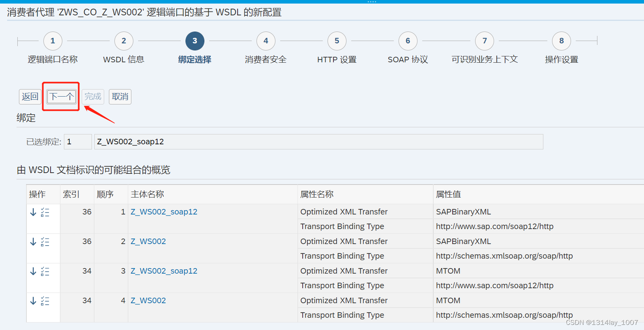Click the 属性名称 column header
644x330 pixels.
[x=365, y=194]
